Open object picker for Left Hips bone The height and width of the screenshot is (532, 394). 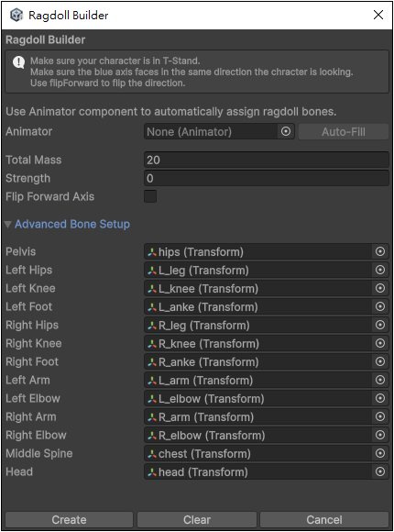[380, 270]
